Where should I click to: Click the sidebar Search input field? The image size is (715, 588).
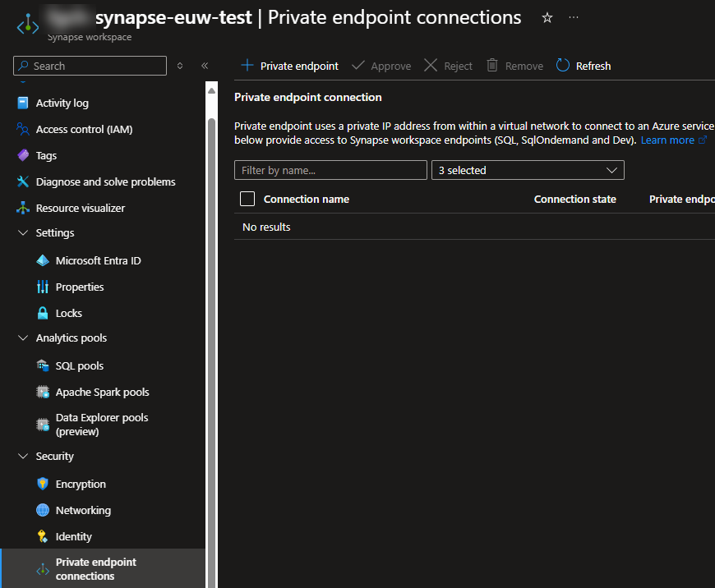pos(90,66)
